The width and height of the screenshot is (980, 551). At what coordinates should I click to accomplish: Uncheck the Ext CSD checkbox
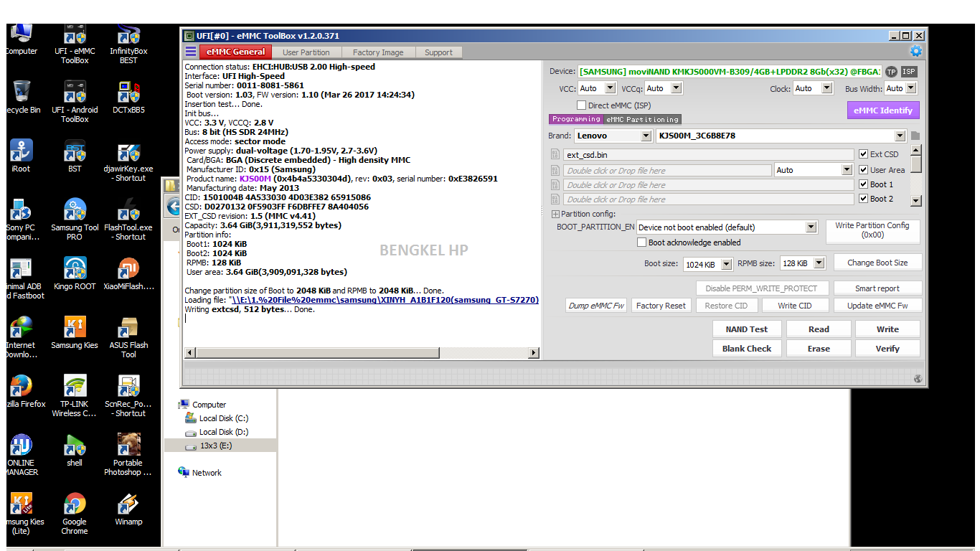pos(863,154)
